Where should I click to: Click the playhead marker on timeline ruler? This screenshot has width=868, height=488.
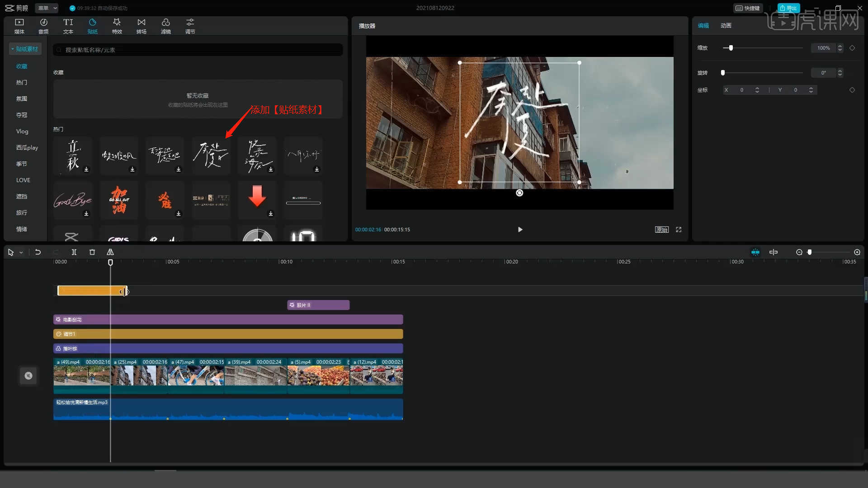pos(110,263)
